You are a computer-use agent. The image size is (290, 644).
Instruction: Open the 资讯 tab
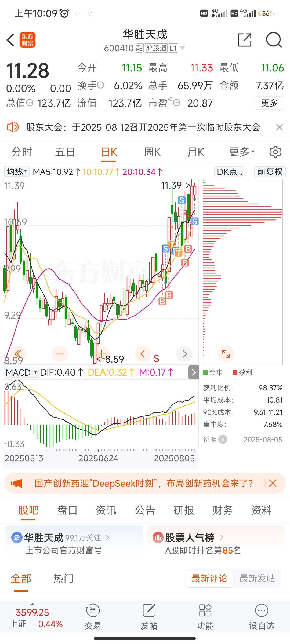point(106,510)
